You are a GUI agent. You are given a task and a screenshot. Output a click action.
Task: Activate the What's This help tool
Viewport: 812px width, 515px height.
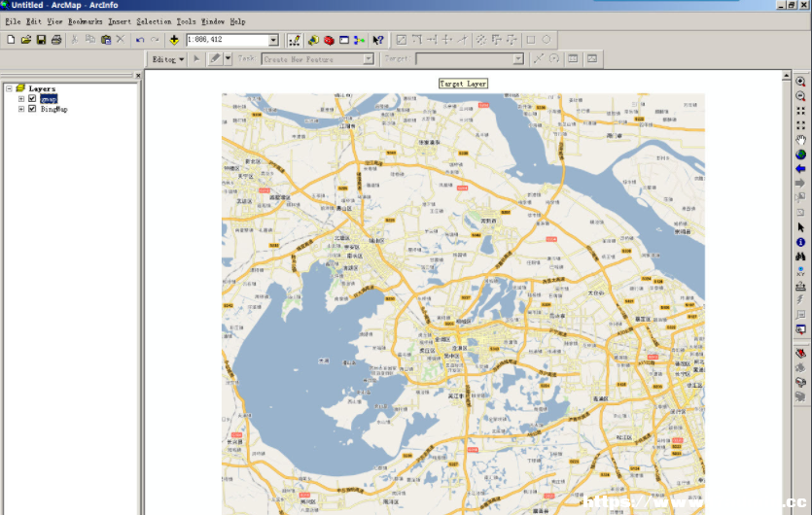tap(378, 40)
